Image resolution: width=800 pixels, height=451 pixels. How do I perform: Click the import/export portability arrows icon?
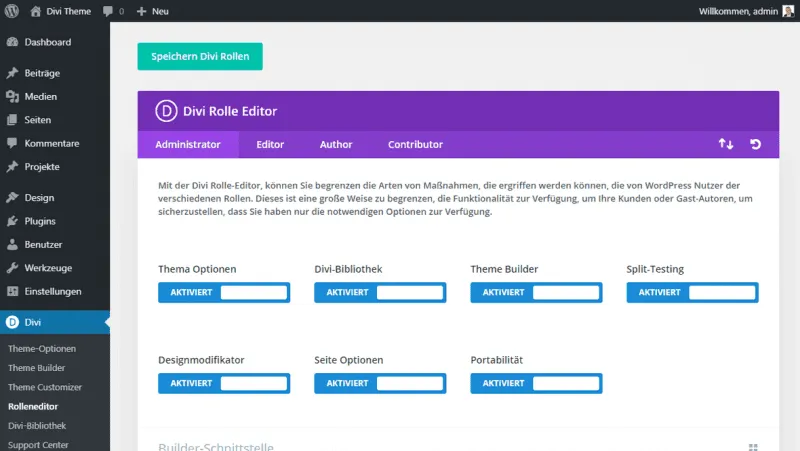click(726, 144)
